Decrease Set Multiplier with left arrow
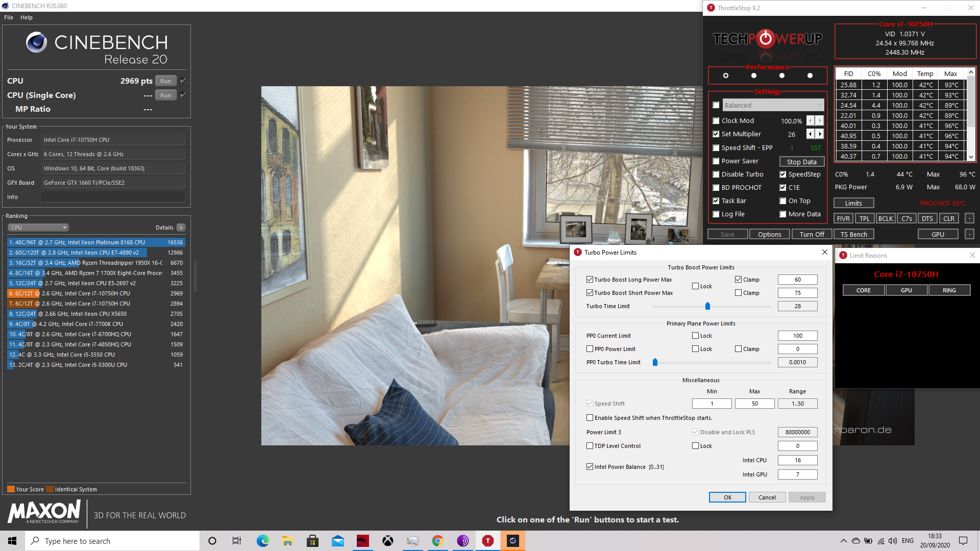 (811, 134)
